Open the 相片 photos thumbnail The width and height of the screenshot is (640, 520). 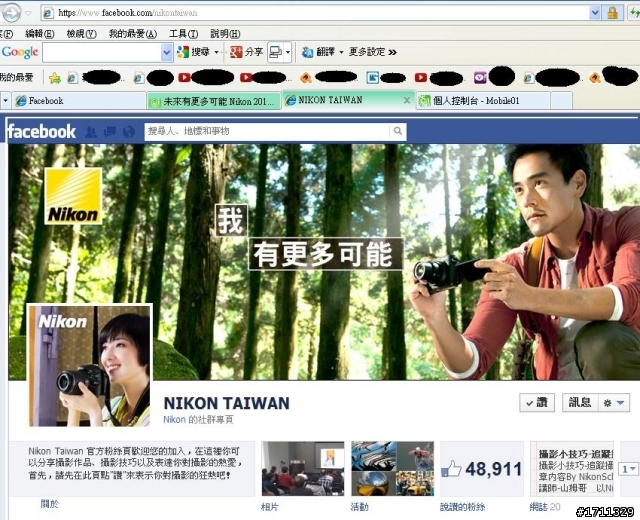coord(303,469)
